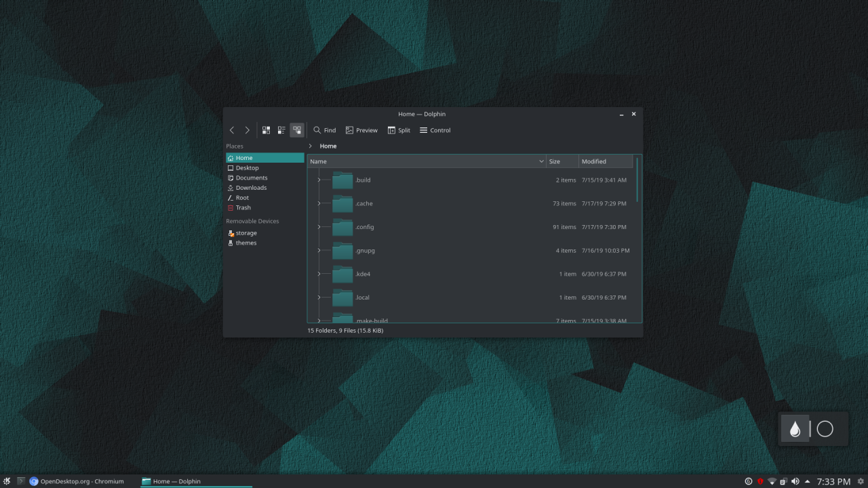
Task: Click the '7/16/19 10:03 PM' date
Action: click(x=606, y=250)
